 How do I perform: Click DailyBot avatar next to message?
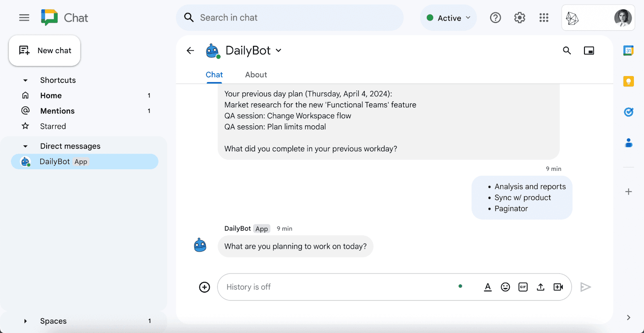[200, 245]
